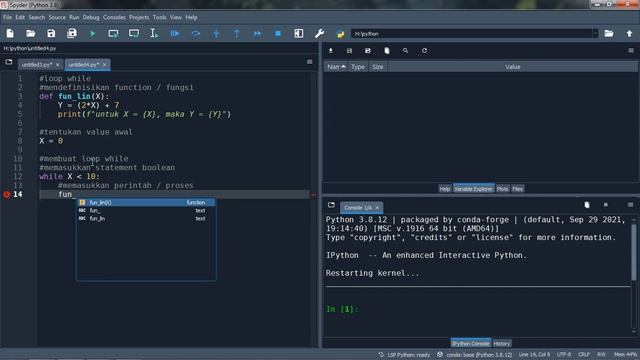The image size is (640, 360).
Task: Refresh variables icon
Action: pyautogui.click(x=424, y=51)
